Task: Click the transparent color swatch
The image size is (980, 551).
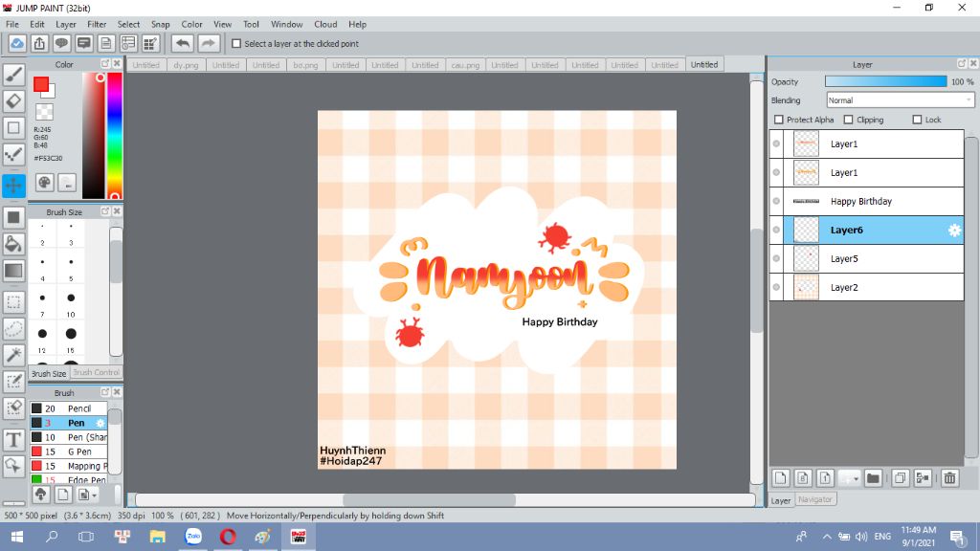Action: click(44, 113)
